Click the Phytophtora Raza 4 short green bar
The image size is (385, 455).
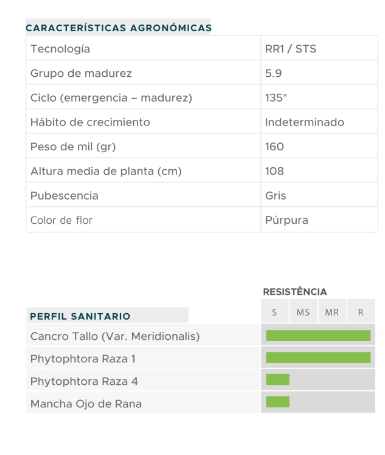[x=277, y=380]
